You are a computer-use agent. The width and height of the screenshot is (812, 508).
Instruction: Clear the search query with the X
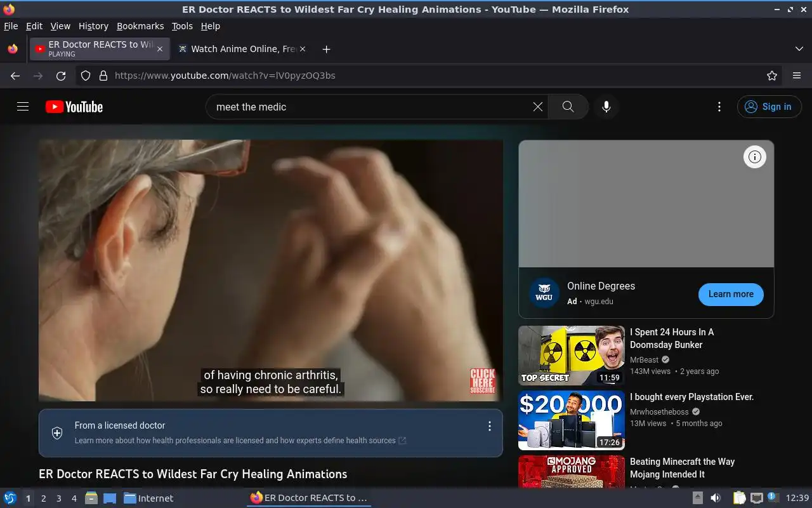point(538,107)
